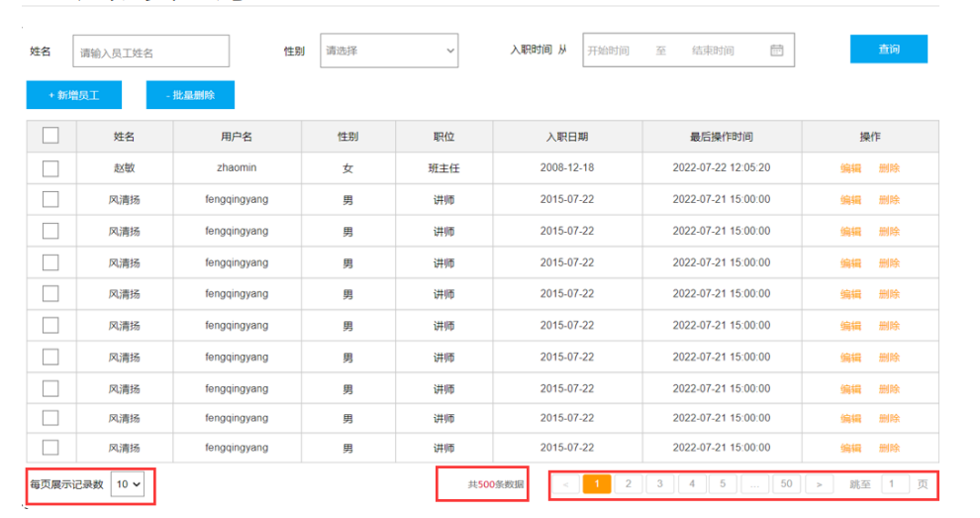Click the 班主任 position cell
Image resolution: width=980 pixels, height=518 pixels.
pos(443,168)
